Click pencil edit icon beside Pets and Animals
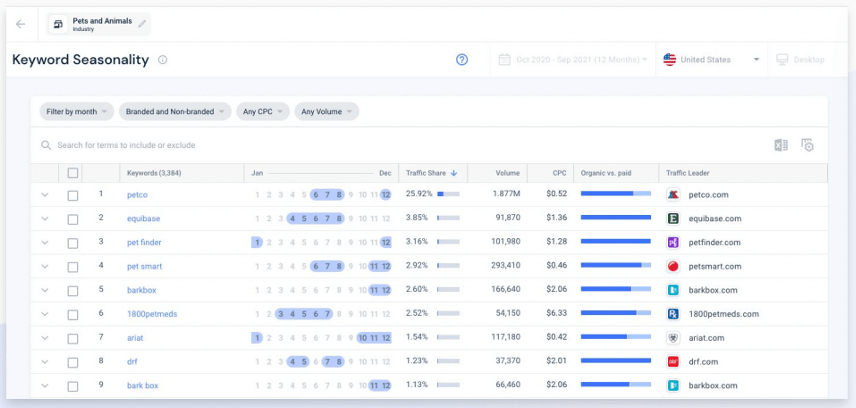This screenshot has width=856, height=408. point(142,24)
